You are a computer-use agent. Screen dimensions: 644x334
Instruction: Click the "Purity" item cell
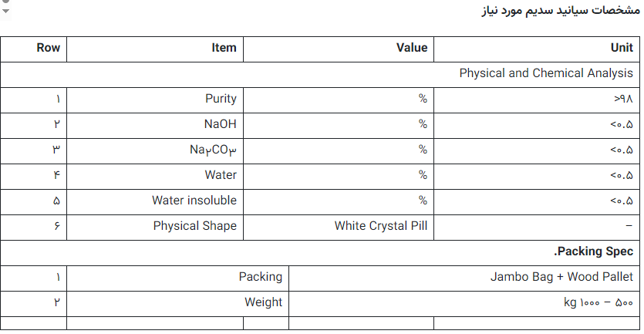[221, 99]
